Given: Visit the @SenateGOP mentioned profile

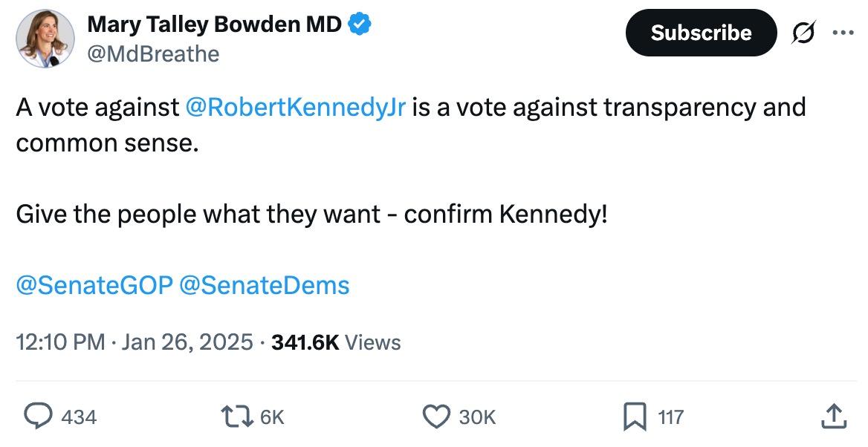Looking at the screenshot, I should tap(94, 285).
